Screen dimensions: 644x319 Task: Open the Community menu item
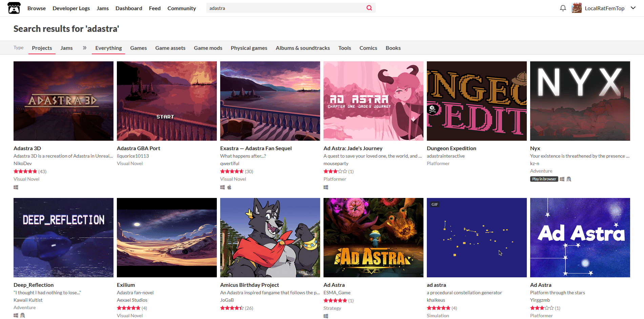tap(182, 8)
